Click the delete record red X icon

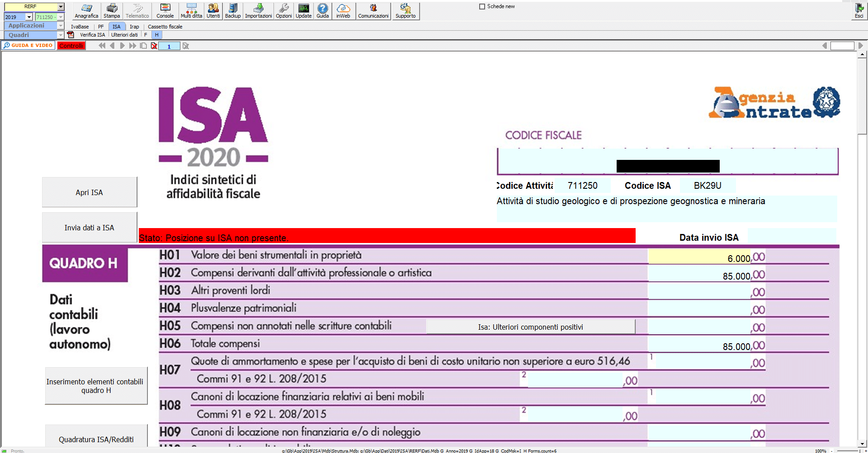pyautogui.click(x=154, y=46)
